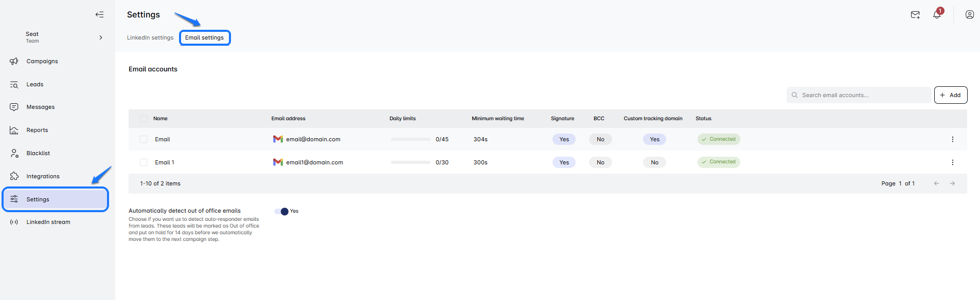Viewport: 980px width, 300px height.
Task: Open the Blacklist person icon
Action: click(x=14, y=153)
